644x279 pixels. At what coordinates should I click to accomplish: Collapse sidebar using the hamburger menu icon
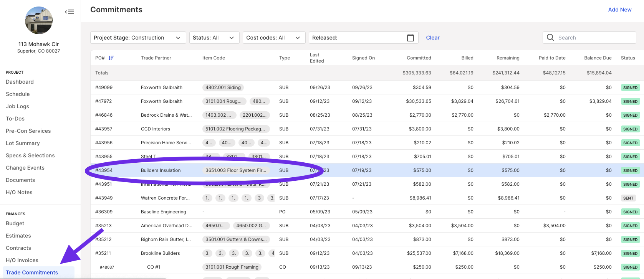click(x=70, y=12)
